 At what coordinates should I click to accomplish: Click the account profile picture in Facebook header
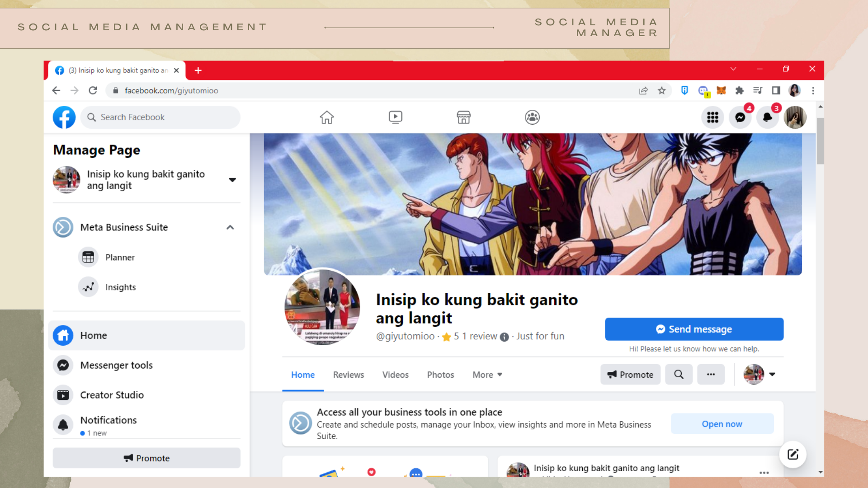[795, 117]
